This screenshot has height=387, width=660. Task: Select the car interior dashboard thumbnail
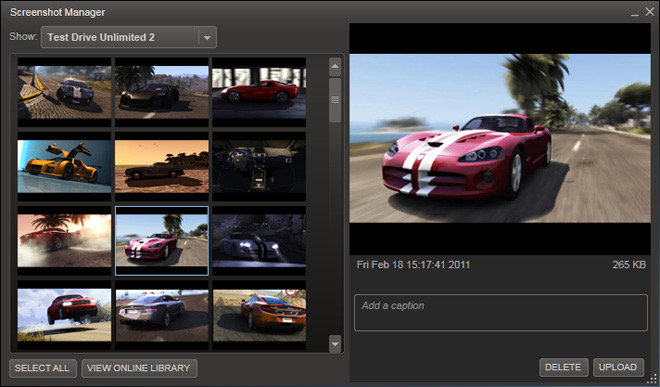[259, 167]
